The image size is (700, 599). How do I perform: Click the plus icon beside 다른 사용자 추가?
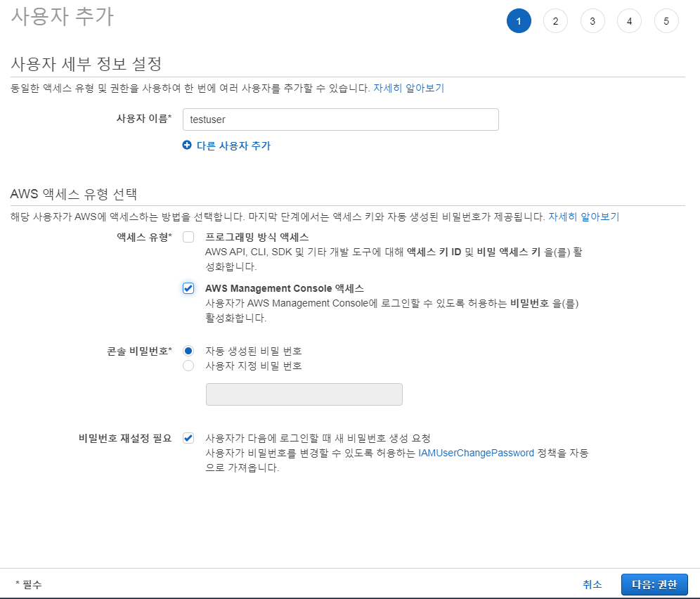[187, 145]
